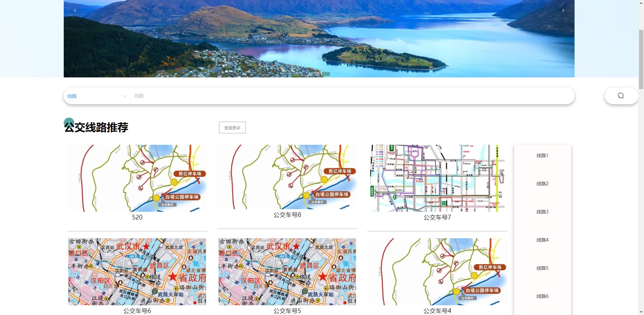Click the 公交车号7 title text
The image size is (644, 315).
[x=437, y=217]
